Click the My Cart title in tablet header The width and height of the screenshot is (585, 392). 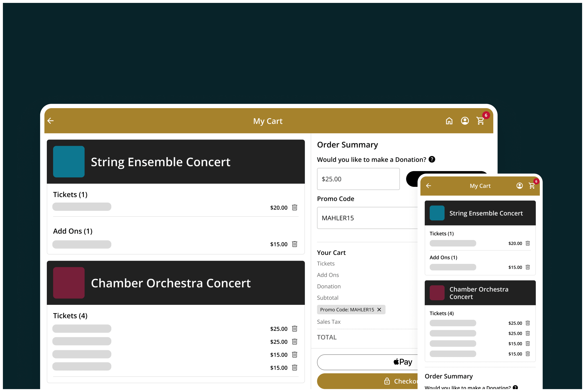(x=268, y=121)
